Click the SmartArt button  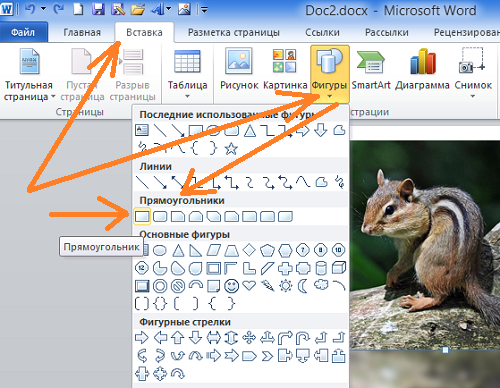click(371, 70)
